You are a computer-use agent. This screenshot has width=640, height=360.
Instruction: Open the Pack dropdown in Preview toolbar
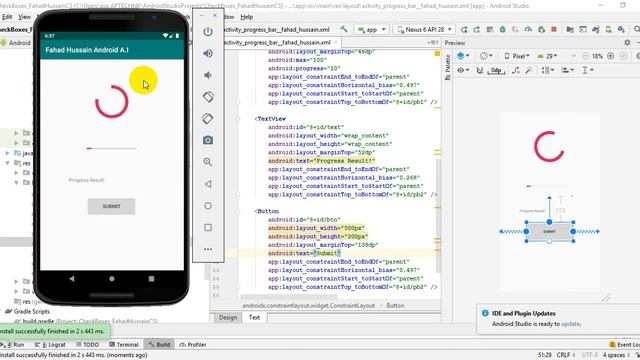[x=547, y=70]
